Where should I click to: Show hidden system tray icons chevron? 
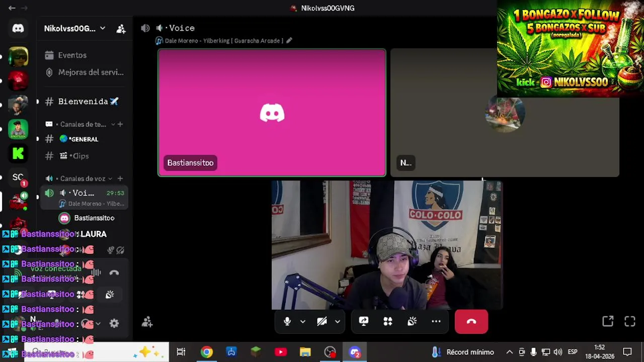click(x=510, y=352)
